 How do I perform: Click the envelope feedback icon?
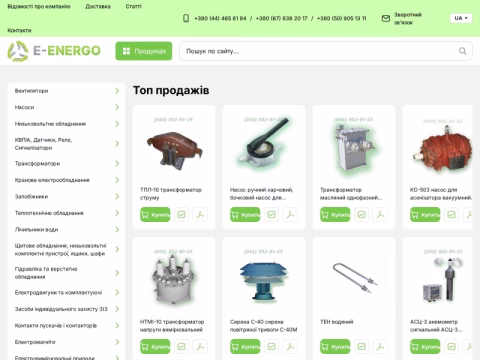386,18
